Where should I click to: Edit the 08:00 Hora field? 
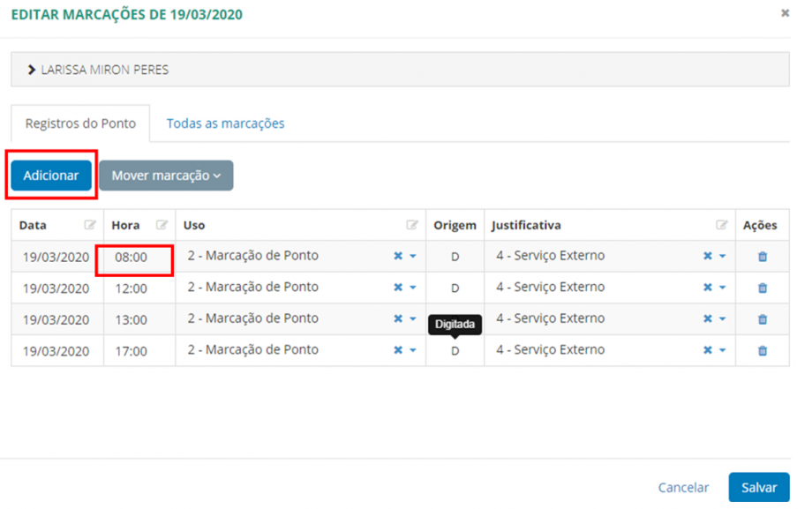pos(132,257)
